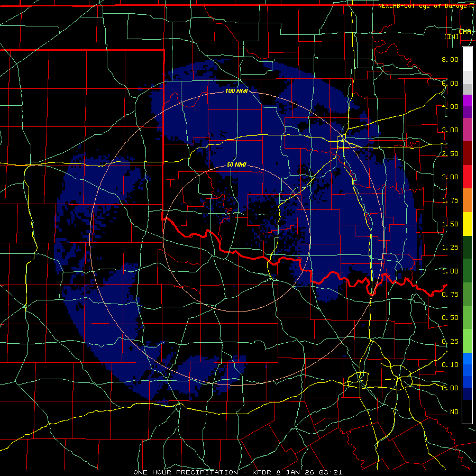Click the 0.25 legend value

pos(450,342)
